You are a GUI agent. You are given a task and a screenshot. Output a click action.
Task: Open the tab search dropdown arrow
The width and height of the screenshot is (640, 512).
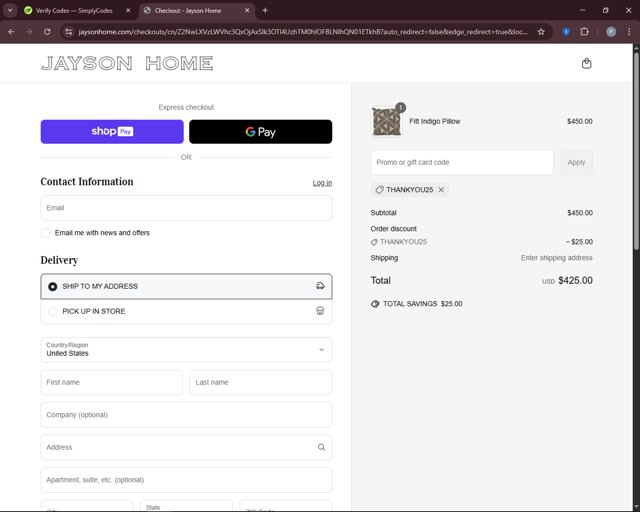10,11
